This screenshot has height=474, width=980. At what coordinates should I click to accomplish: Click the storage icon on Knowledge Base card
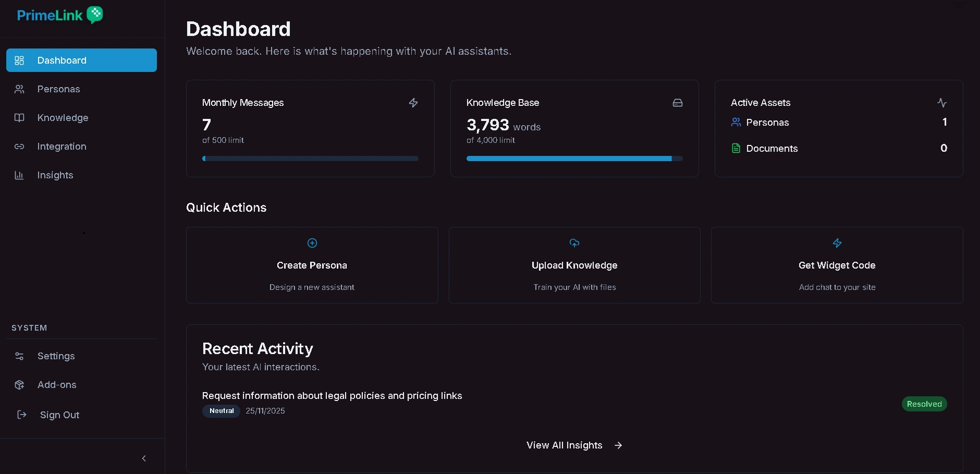pos(678,103)
